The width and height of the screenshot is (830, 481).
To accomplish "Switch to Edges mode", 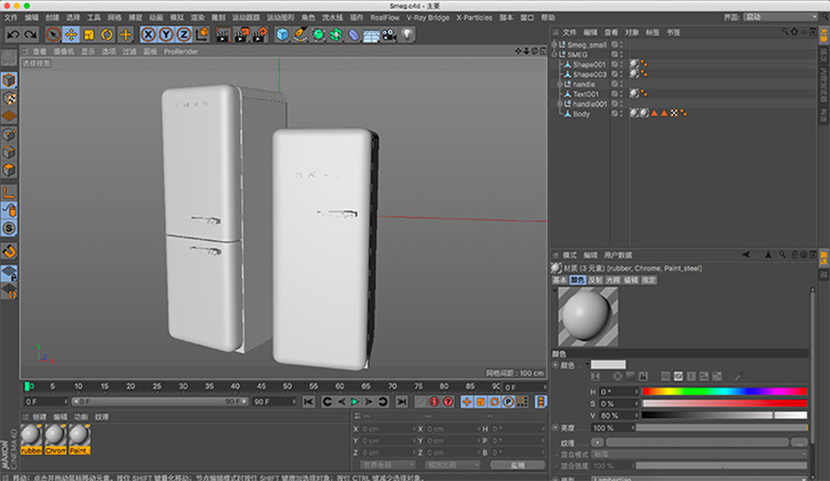I will click(9, 152).
